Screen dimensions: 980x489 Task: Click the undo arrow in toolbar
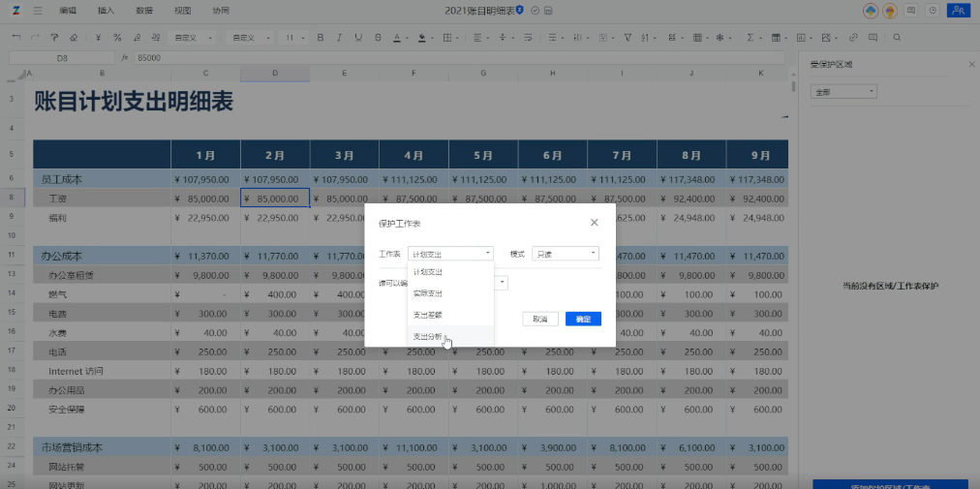pos(16,38)
